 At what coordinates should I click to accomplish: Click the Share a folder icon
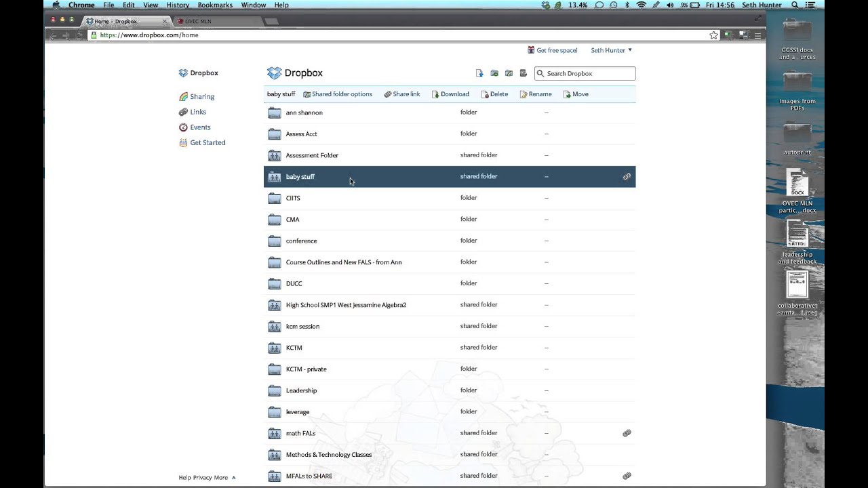click(x=509, y=73)
